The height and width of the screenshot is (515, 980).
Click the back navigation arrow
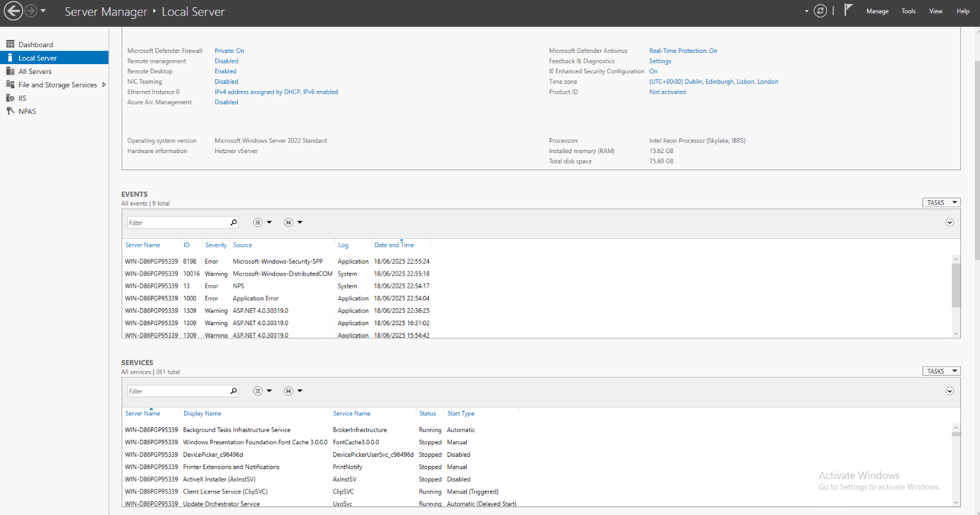[x=13, y=11]
